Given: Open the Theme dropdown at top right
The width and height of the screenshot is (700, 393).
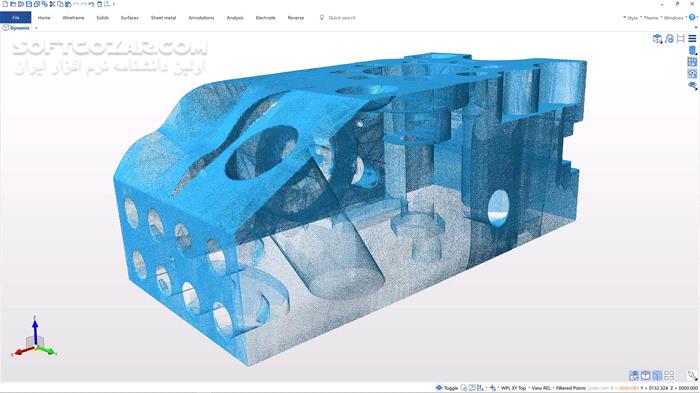Looking at the screenshot, I should click(649, 18).
